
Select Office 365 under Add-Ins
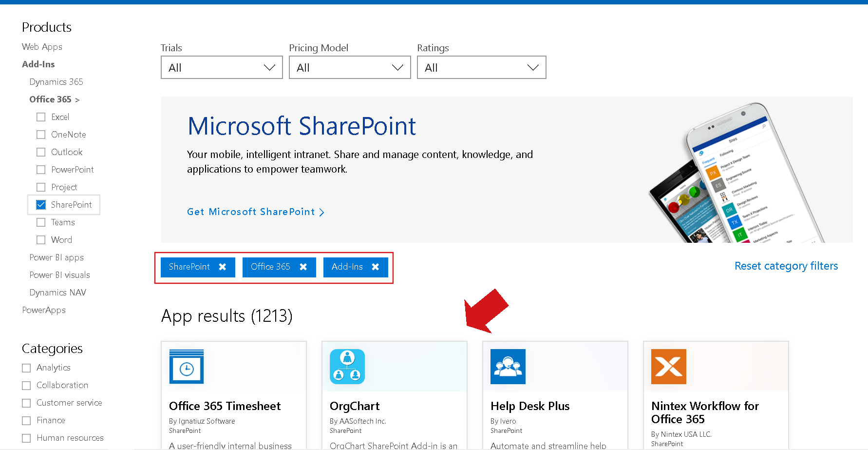tap(50, 99)
